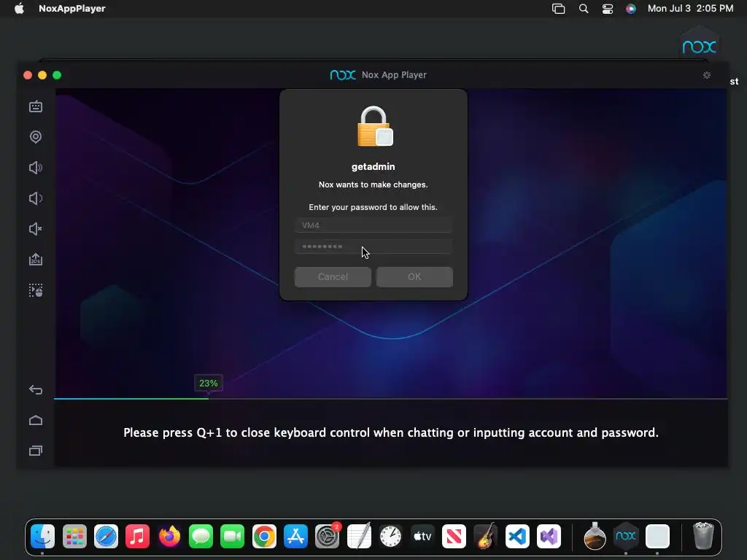
Task: Click the padlock icon in the dialog
Action: (x=375, y=126)
